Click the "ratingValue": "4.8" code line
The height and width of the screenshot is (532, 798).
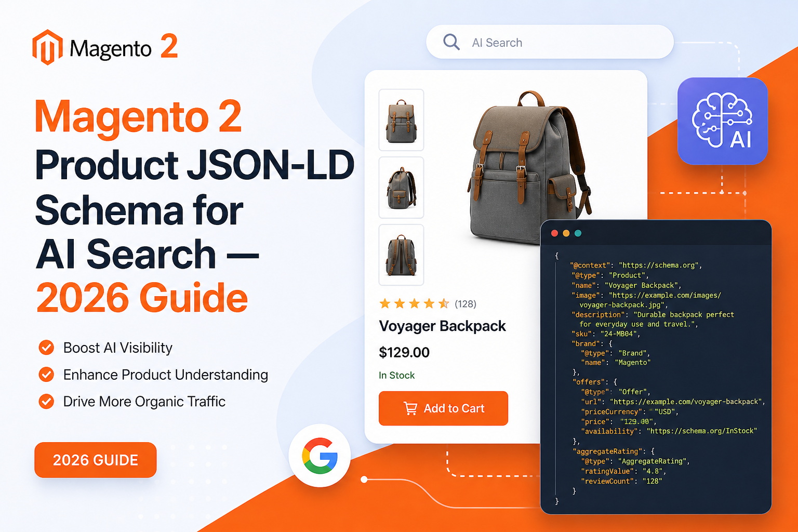tap(623, 471)
